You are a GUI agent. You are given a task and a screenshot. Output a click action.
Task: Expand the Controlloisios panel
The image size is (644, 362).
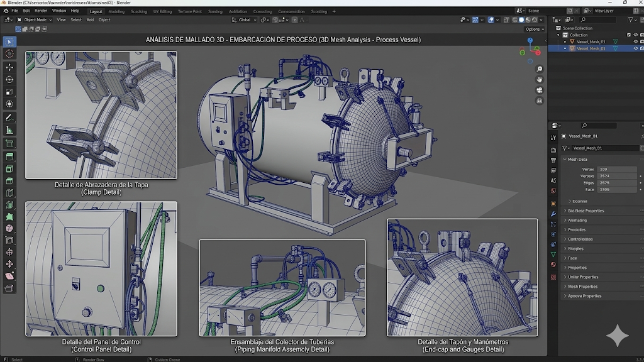[565, 239]
